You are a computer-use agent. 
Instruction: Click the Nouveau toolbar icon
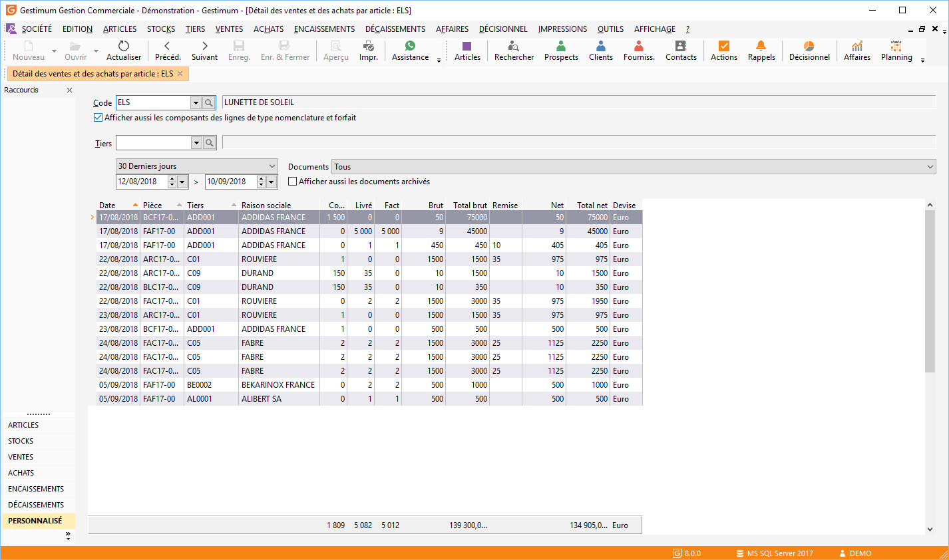coord(29,46)
